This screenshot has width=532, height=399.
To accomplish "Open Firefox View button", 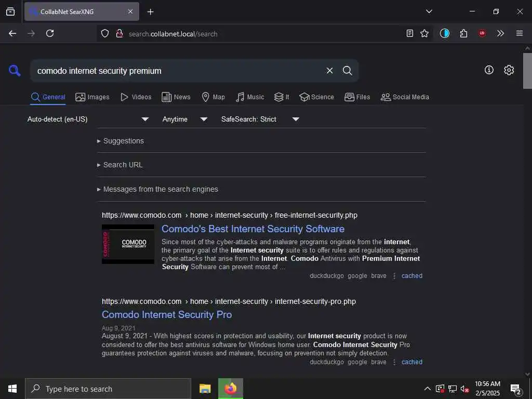I will click(10, 11).
